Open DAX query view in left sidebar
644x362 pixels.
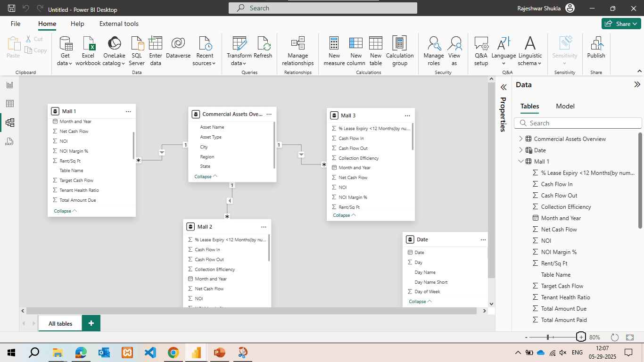9,141
